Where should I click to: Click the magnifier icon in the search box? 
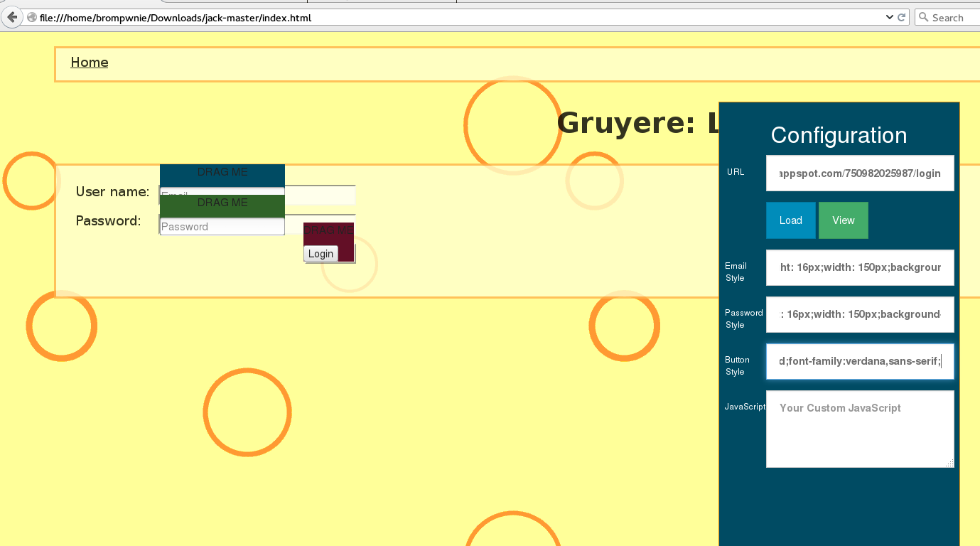coord(924,17)
